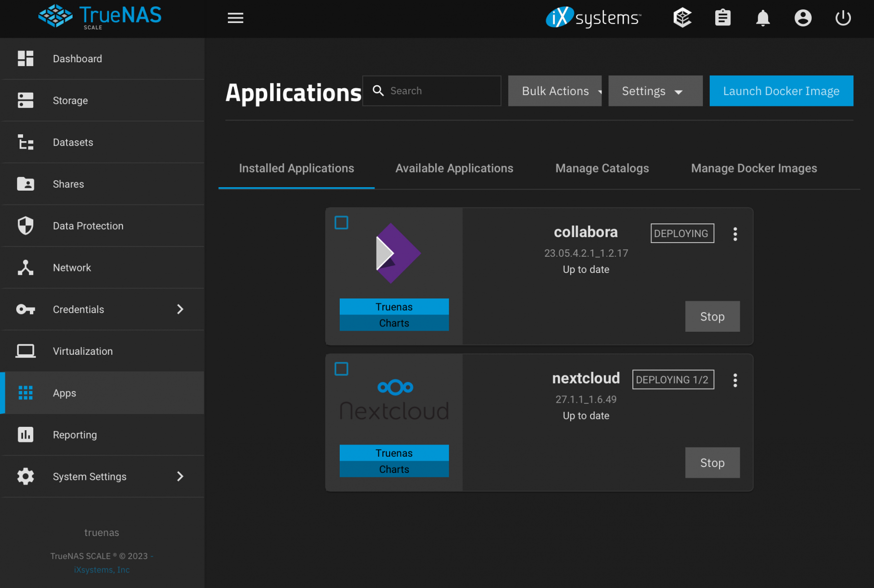This screenshot has height=588, width=874.
Task: Open Dashboard from the sidebar
Action: click(x=102, y=59)
